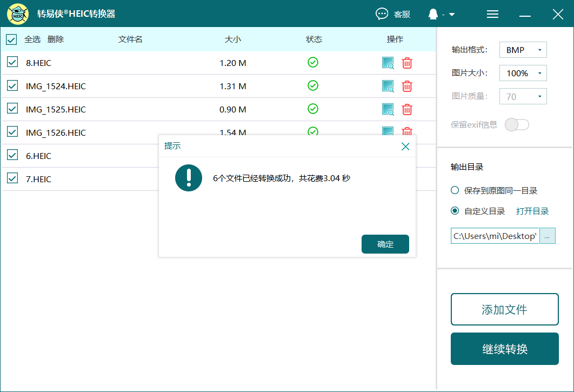Screen dimensions: 574x392
Task: Uncheck the 8.HEIC checkbox
Action: coord(12,62)
